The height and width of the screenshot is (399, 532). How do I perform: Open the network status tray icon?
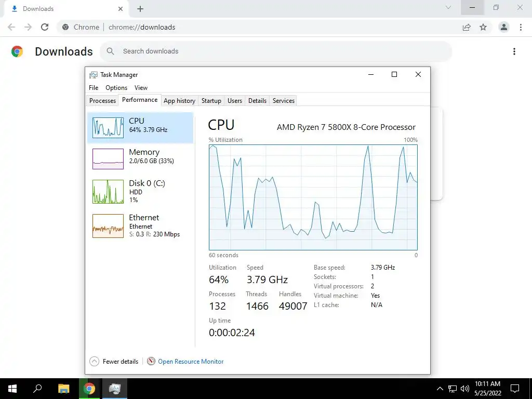click(453, 389)
